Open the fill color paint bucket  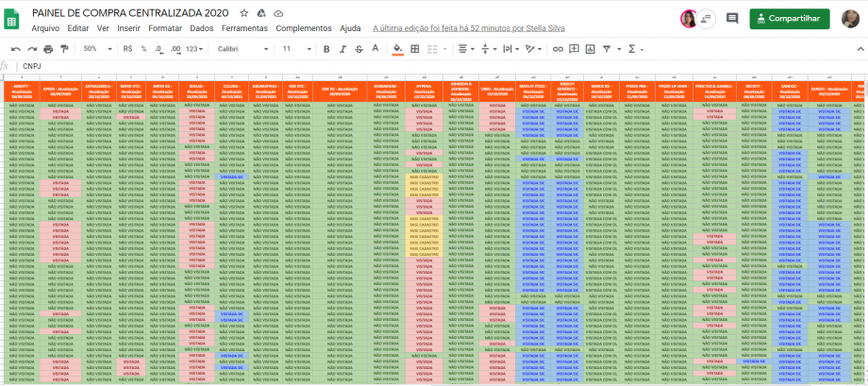coord(397,48)
